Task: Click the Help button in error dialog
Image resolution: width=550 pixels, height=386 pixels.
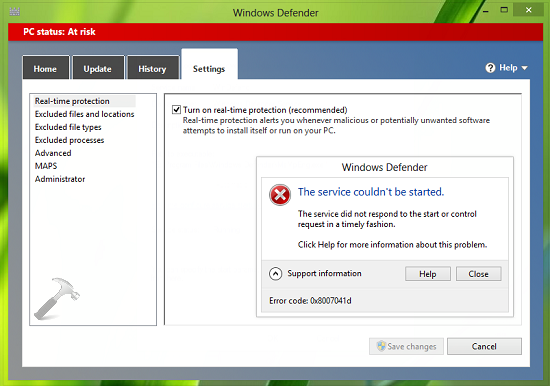Action: [428, 274]
